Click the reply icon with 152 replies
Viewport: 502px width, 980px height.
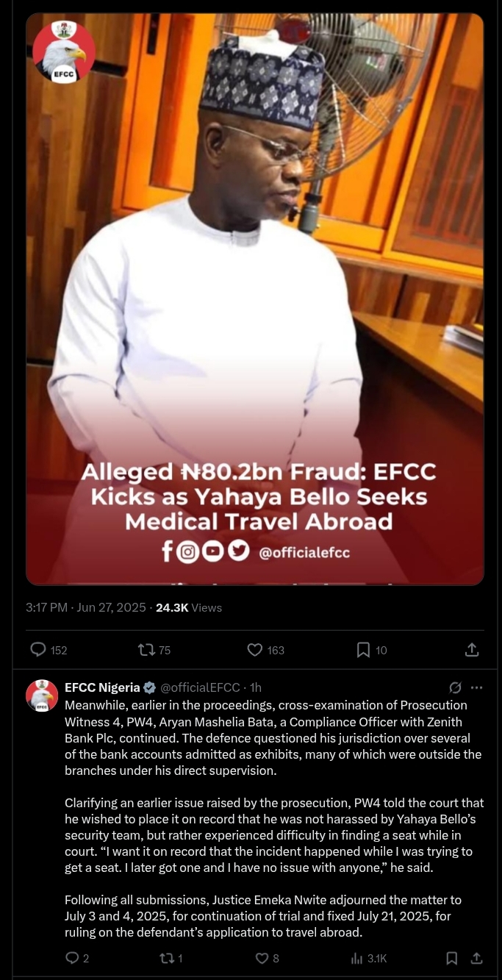[x=38, y=650]
